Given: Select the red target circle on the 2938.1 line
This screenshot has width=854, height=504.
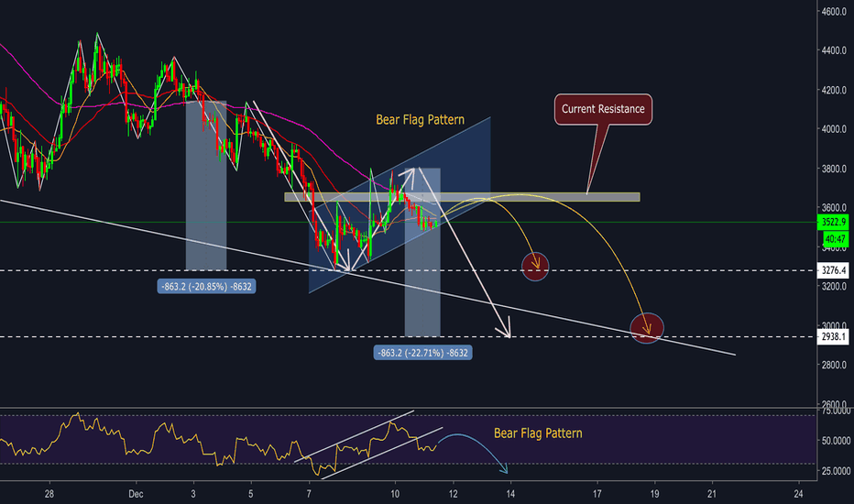Looking at the screenshot, I should point(647,329).
